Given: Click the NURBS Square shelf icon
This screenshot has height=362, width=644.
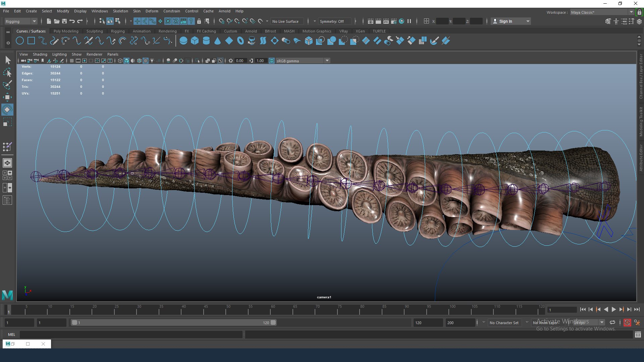Looking at the screenshot, I should coord(31,41).
